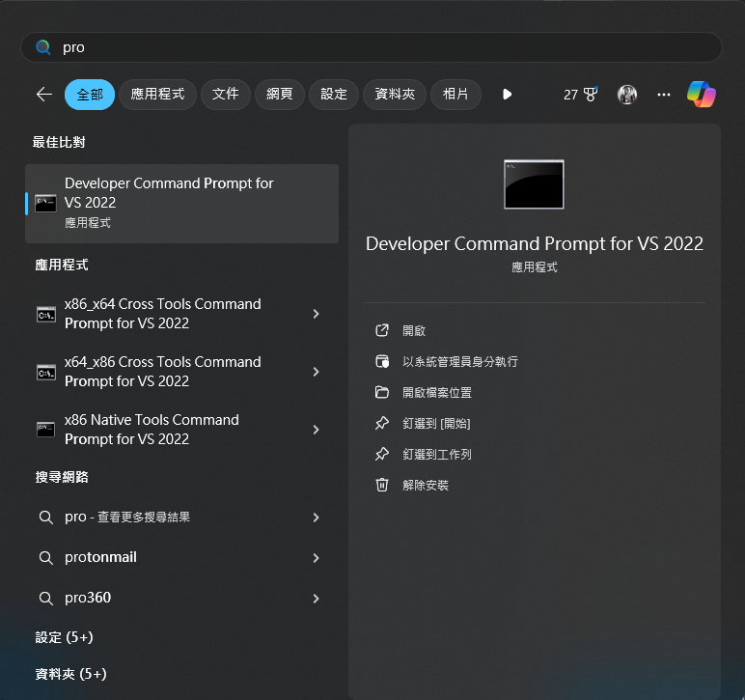745x700 pixels.
Task: Search the web for protonmail
Action: (182, 558)
